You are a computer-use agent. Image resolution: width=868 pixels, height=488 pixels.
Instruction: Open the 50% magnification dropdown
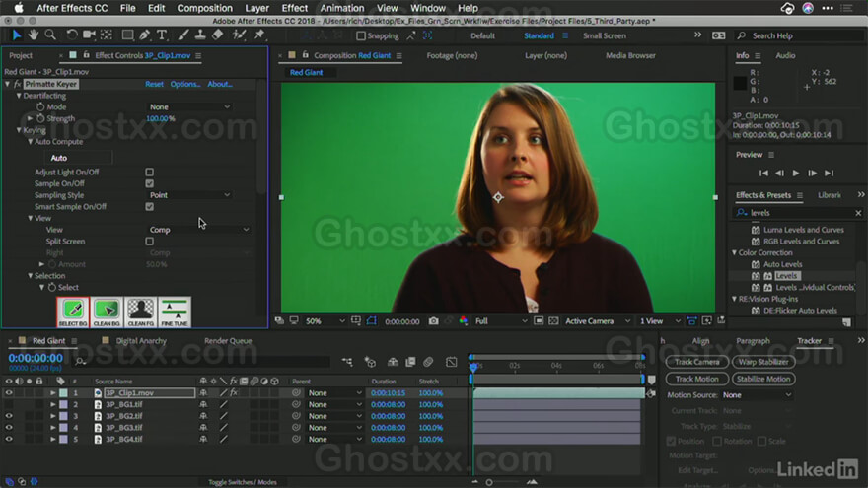(x=325, y=321)
